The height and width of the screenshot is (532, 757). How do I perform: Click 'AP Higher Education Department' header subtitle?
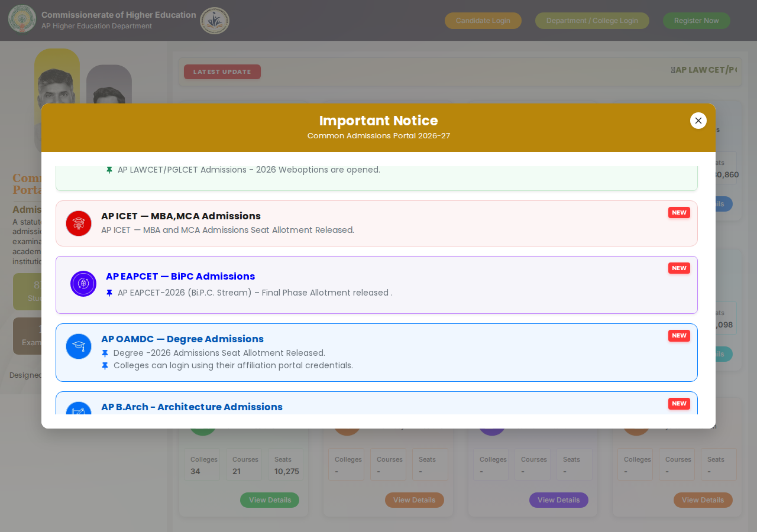pos(97,26)
